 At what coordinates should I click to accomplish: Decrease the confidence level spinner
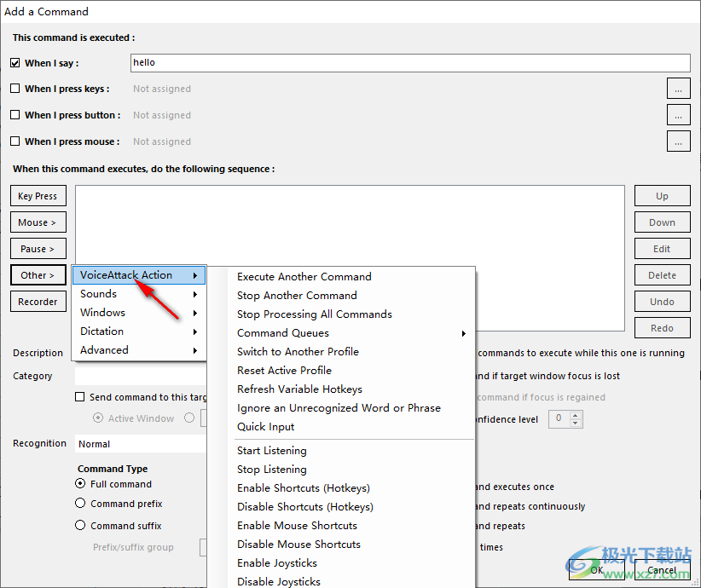pyautogui.click(x=576, y=423)
